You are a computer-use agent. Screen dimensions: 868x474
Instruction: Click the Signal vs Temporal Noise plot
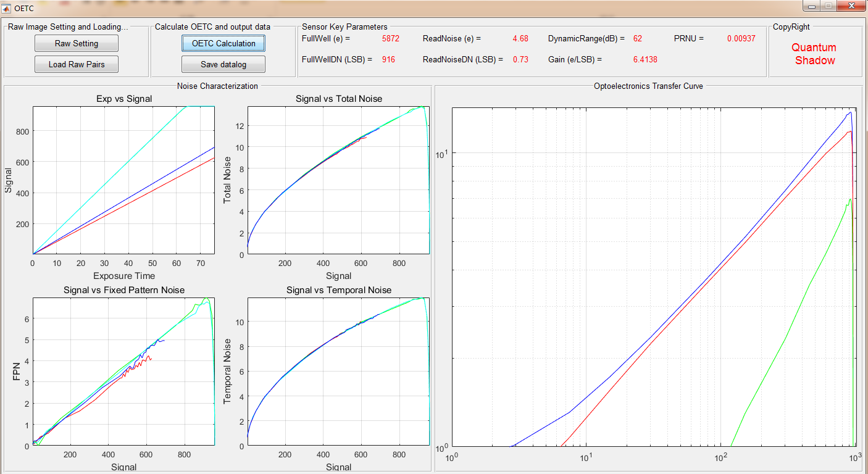(x=338, y=372)
